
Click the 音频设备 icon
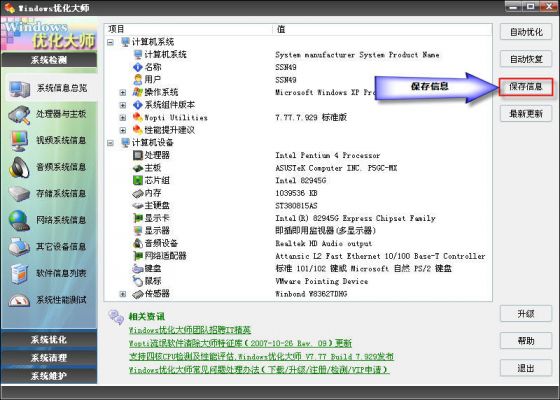tap(138, 243)
